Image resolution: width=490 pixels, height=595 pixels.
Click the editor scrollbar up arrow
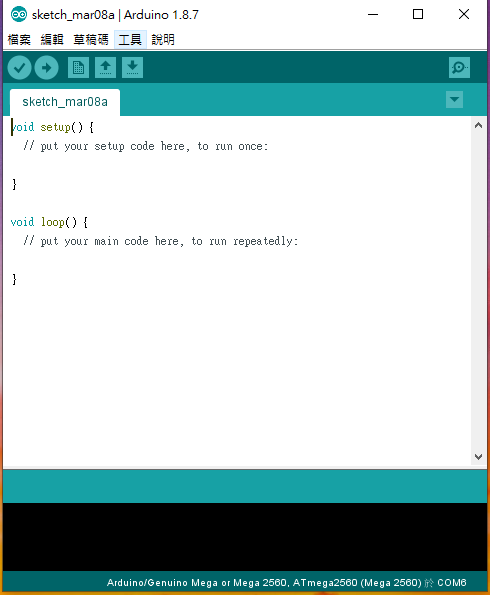click(479, 126)
